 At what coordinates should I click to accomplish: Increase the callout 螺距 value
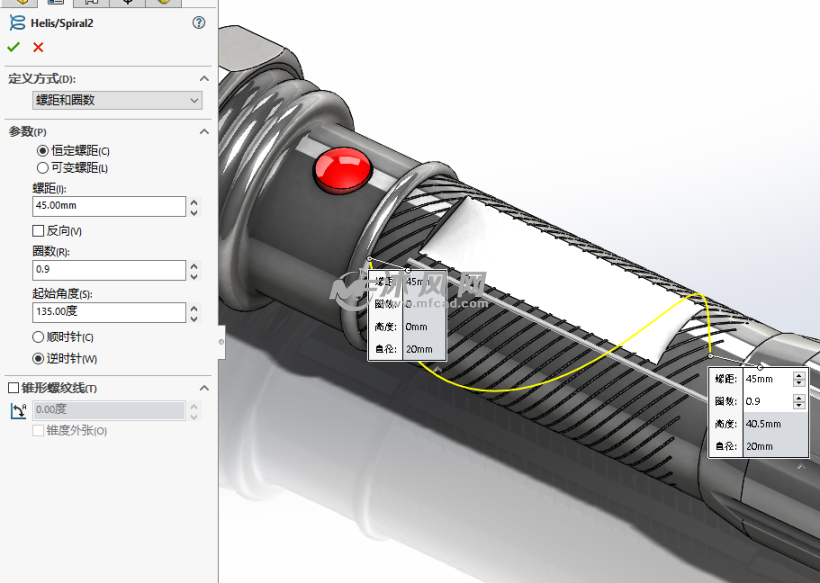point(799,375)
